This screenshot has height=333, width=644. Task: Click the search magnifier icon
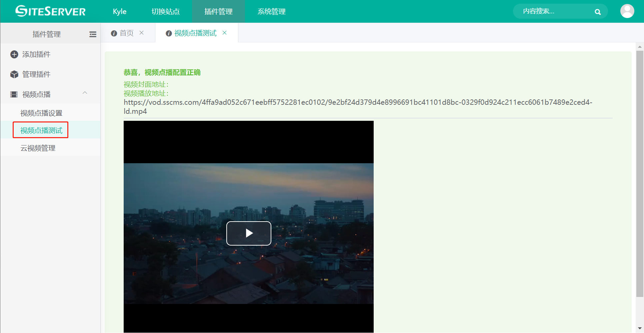coord(598,12)
